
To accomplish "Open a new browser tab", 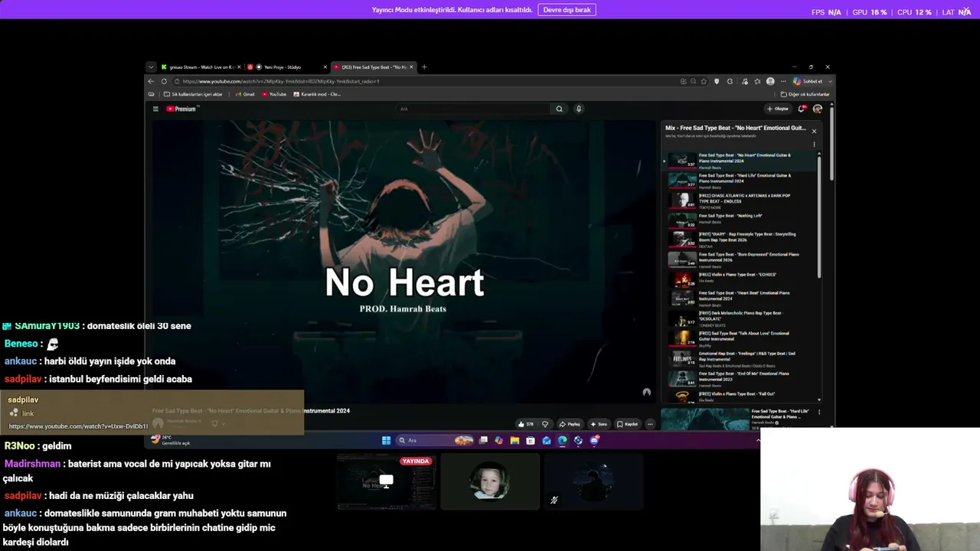I will point(424,67).
